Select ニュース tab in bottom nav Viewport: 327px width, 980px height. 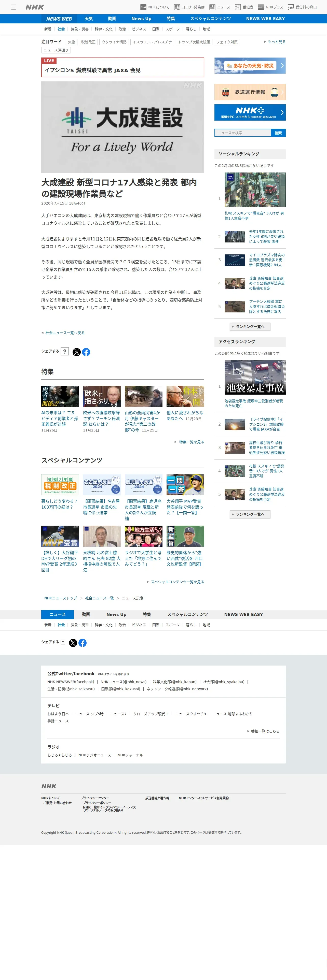(58, 614)
